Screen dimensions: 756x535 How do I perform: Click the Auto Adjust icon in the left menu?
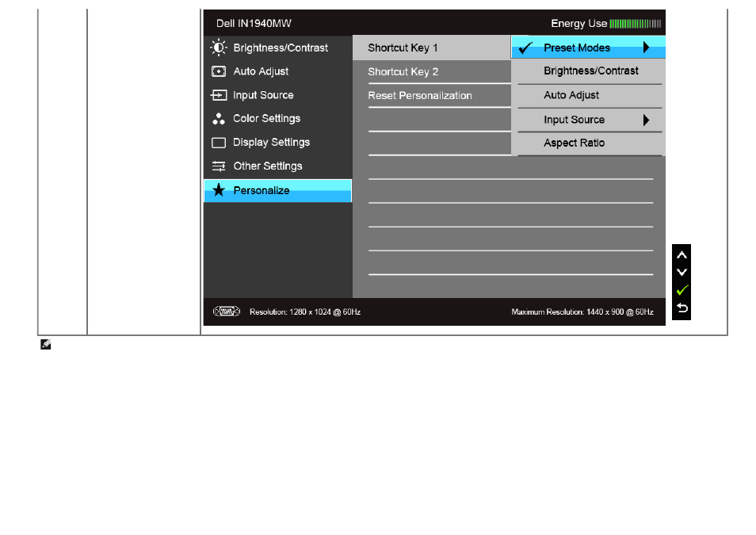coord(219,71)
